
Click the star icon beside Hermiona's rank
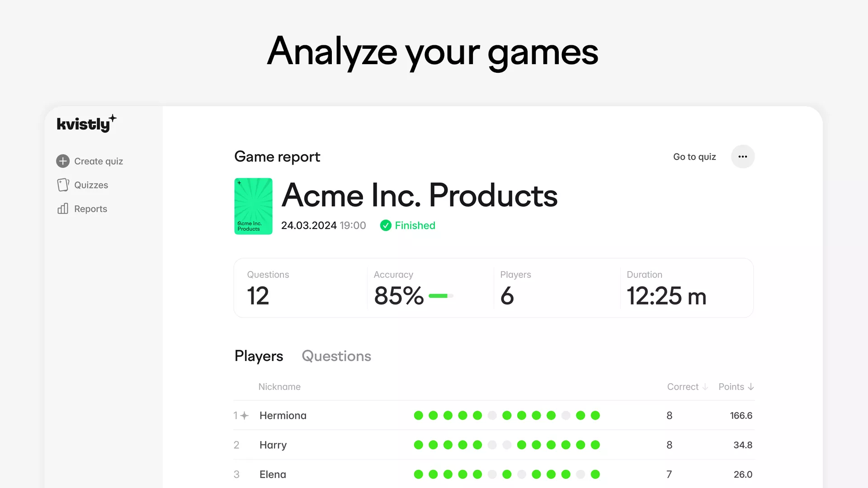245,415
